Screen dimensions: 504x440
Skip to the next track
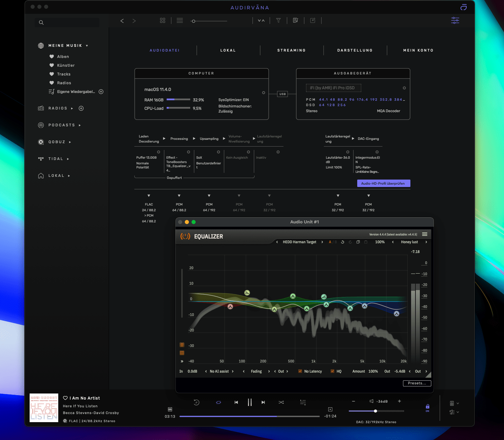point(263,402)
